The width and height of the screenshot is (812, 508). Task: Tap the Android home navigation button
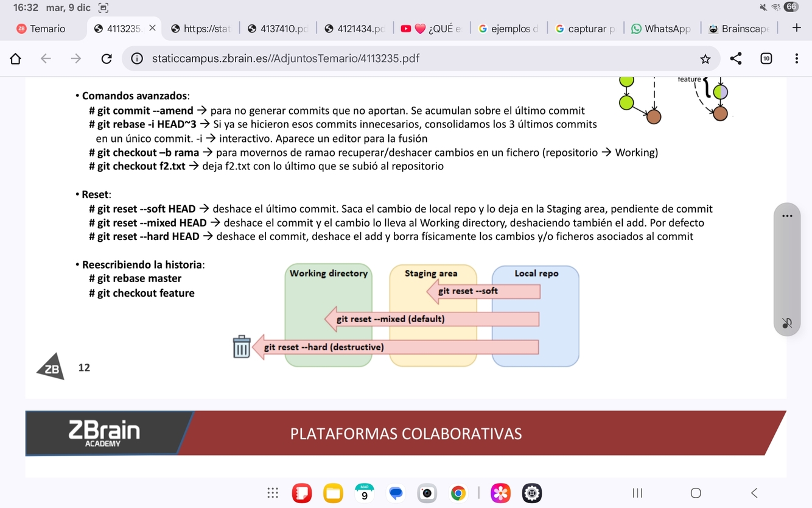tap(696, 493)
